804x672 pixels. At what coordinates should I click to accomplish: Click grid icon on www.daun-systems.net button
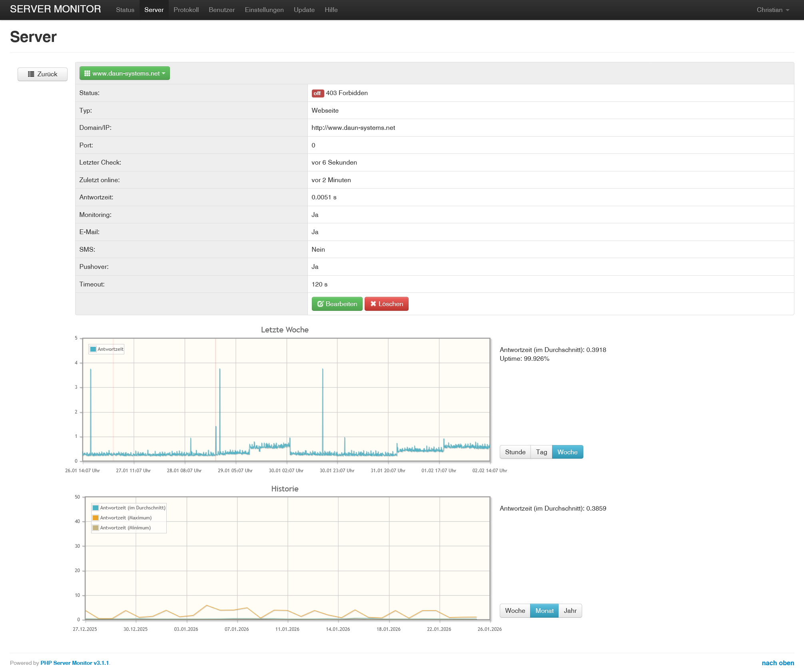pyautogui.click(x=87, y=74)
